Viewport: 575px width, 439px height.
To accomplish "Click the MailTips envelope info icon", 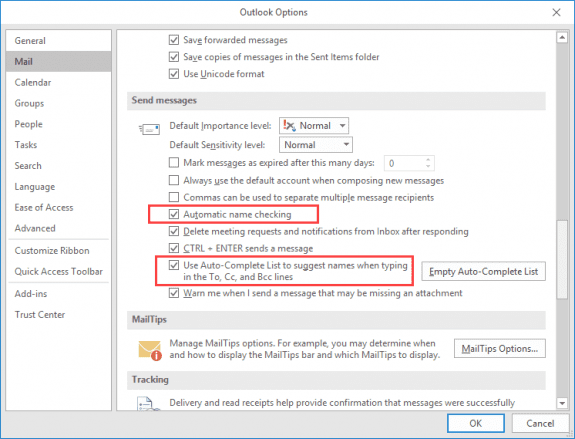I will coord(150,350).
